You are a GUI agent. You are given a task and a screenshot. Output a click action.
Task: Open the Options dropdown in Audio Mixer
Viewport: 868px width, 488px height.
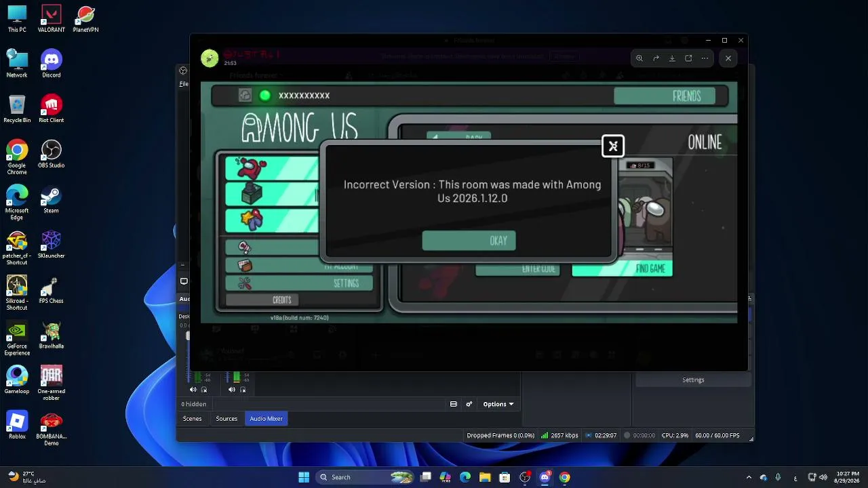[x=498, y=405]
